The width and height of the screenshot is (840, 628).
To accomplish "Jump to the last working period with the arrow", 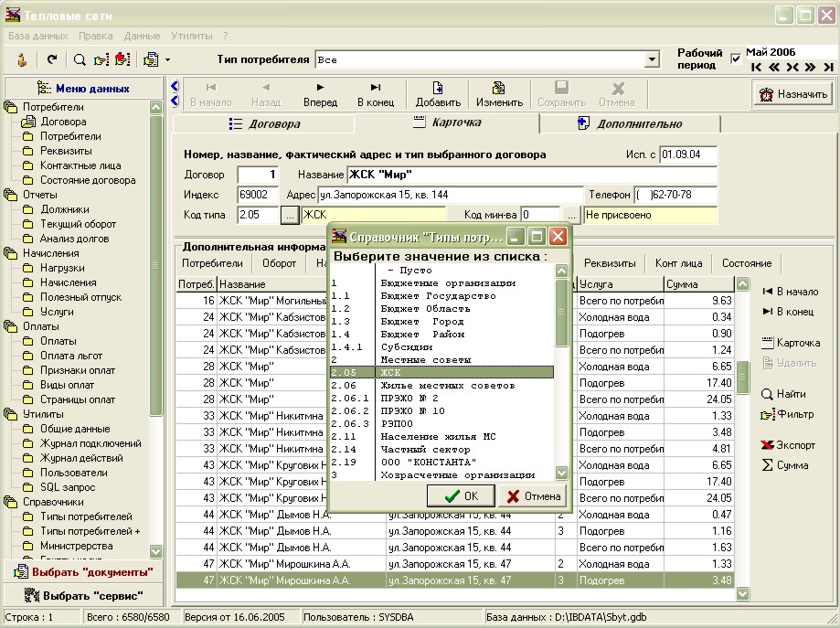I will point(828,67).
